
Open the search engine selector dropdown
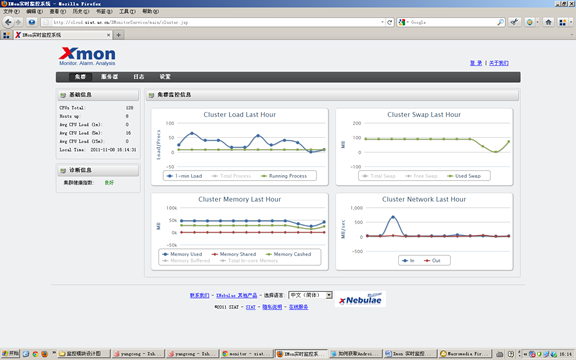403,22
